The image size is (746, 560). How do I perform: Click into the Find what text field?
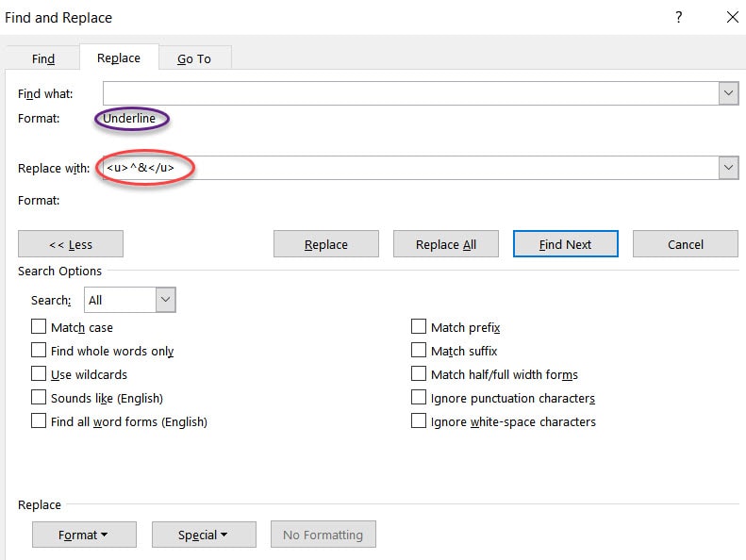[410, 93]
